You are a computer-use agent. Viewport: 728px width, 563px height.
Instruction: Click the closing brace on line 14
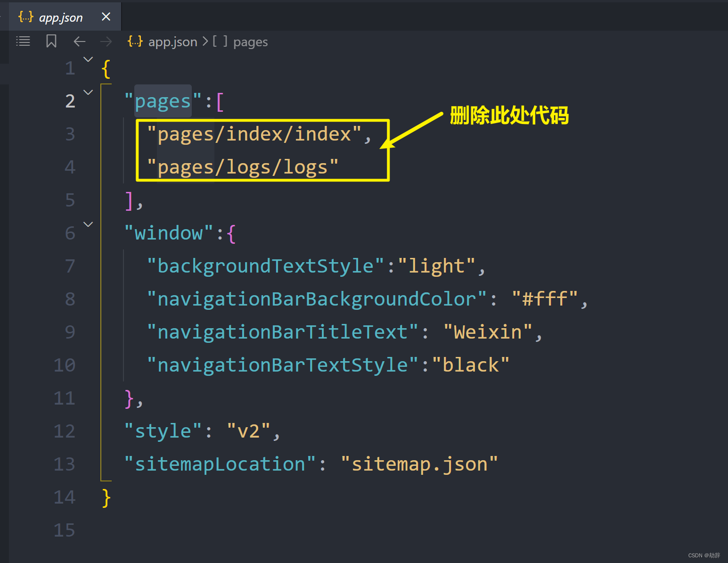point(106,498)
